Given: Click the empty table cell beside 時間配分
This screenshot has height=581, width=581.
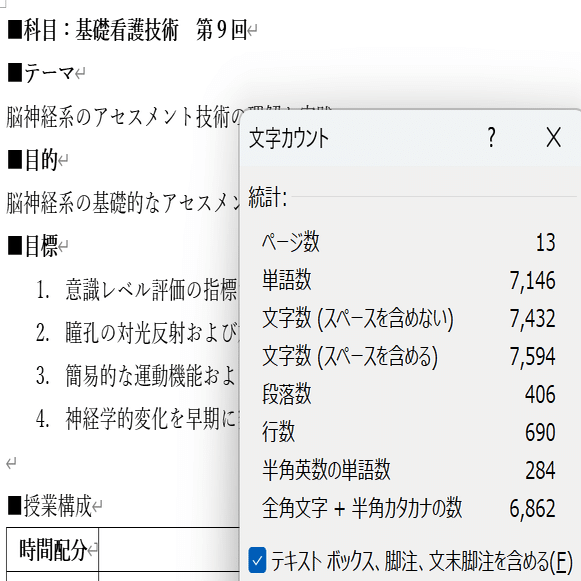Looking at the screenshot, I should pos(169,550).
